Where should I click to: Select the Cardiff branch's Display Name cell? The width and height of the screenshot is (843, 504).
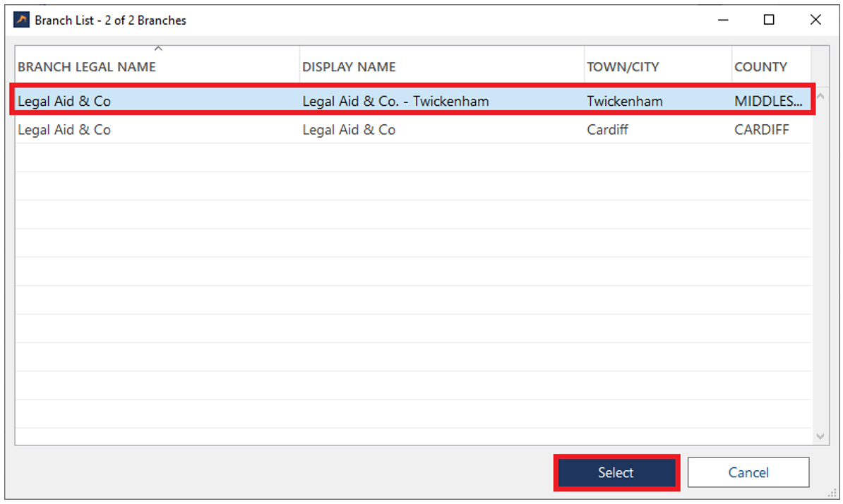tap(349, 130)
